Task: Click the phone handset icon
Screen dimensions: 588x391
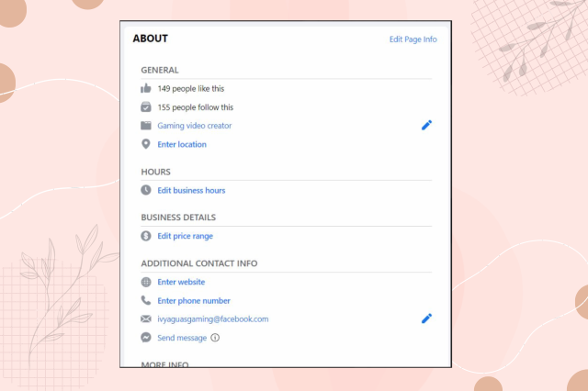Action: [x=145, y=300]
